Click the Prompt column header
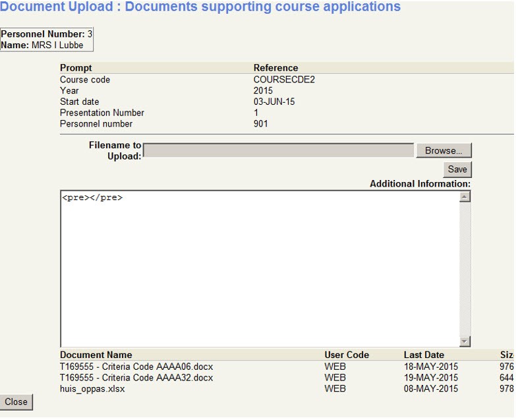This screenshot has width=516, height=420. (x=76, y=68)
